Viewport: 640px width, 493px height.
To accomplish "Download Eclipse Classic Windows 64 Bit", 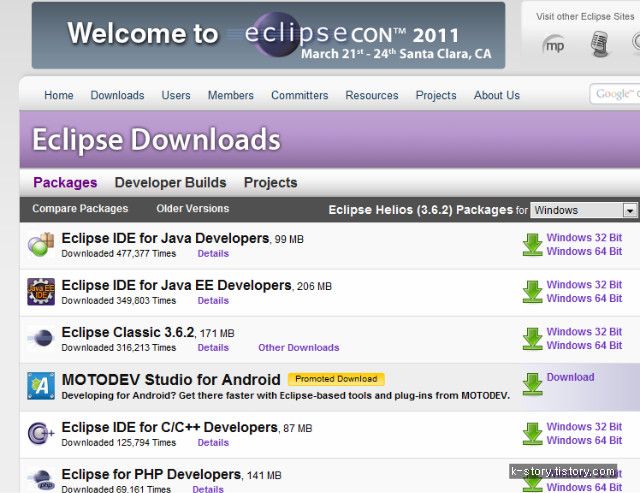I will 584,345.
